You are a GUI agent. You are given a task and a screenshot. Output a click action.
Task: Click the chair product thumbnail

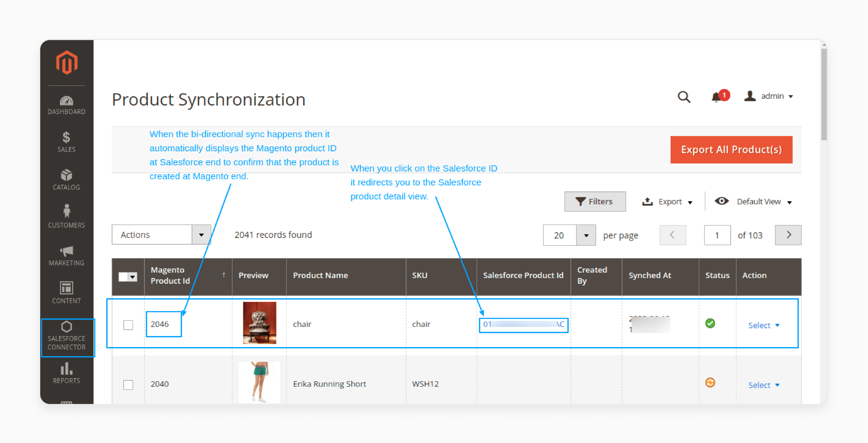point(260,323)
